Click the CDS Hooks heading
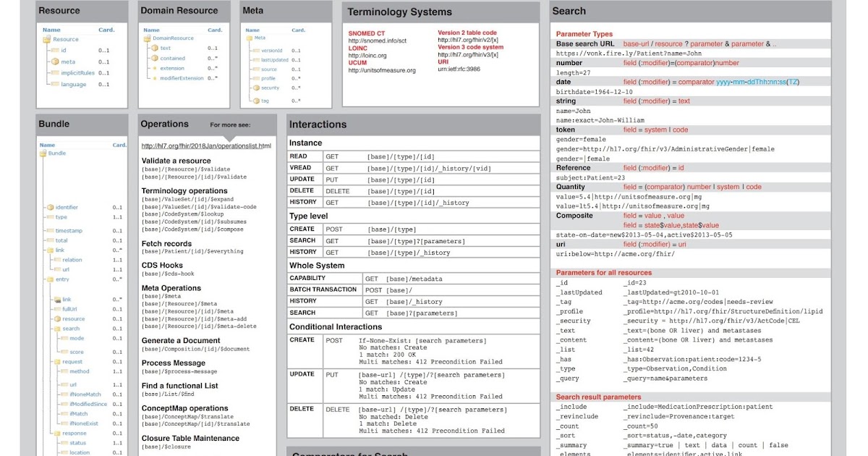This screenshot has width=868, height=456. coord(162,266)
